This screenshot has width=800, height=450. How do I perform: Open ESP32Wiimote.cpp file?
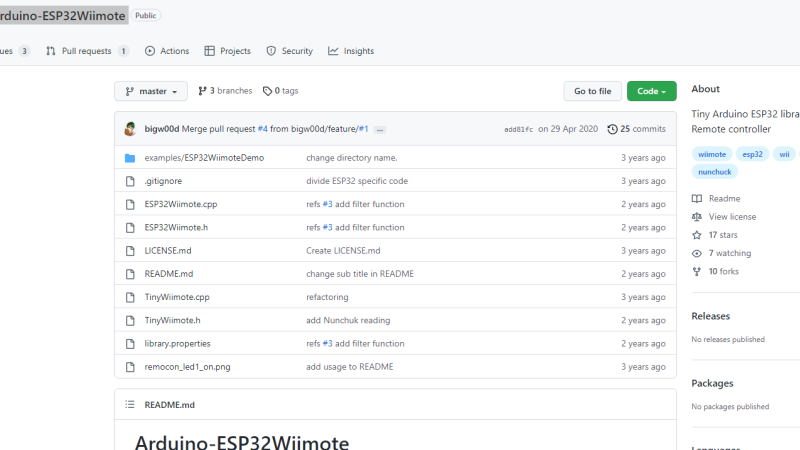pyautogui.click(x=181, y=204)
